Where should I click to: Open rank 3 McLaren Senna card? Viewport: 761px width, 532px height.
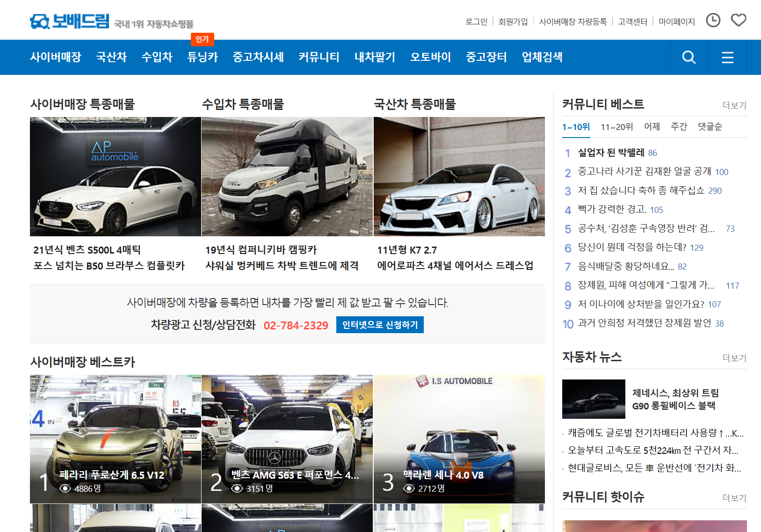[x=459, y=439]
